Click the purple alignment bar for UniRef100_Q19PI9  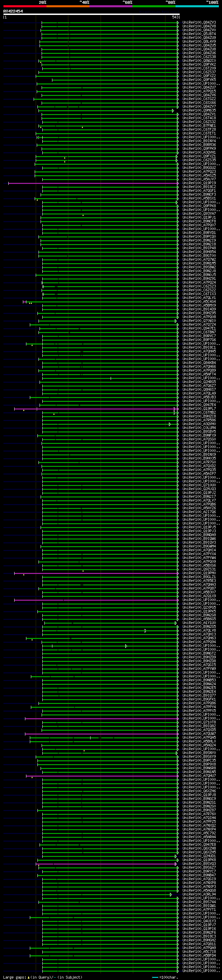click(93, 183)
